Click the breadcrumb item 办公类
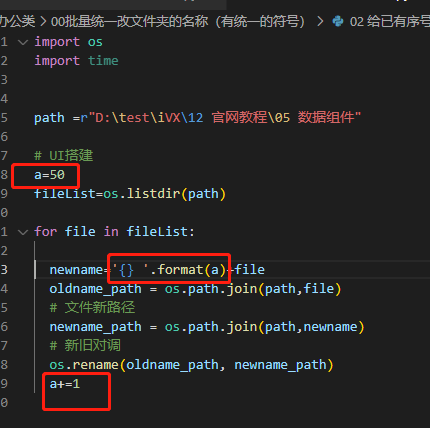This screenshot has height=428, width=430. click(17, 21)
